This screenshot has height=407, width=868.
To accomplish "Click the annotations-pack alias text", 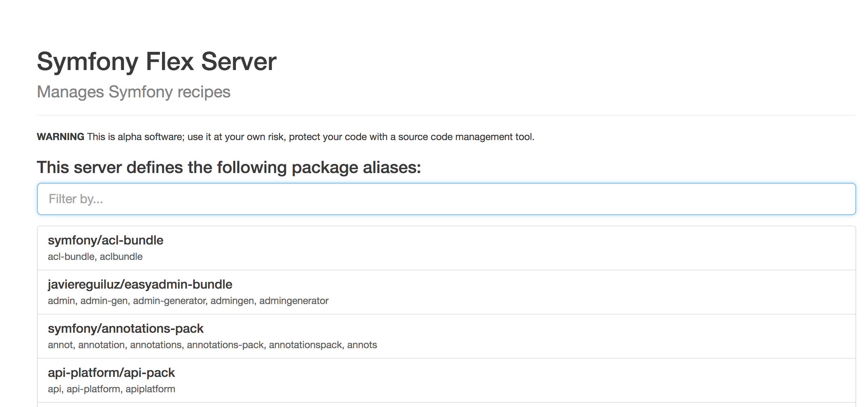I will [x=225, y=345].
